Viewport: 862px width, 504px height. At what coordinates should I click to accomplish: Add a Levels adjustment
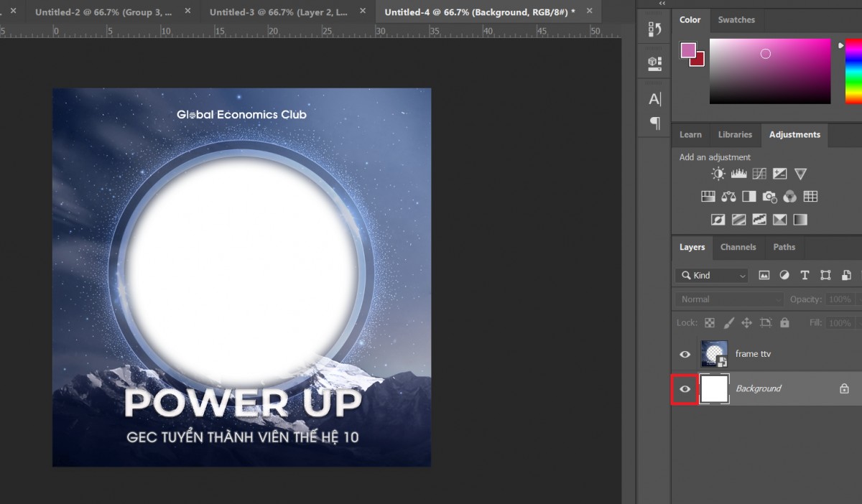point(738,174)
